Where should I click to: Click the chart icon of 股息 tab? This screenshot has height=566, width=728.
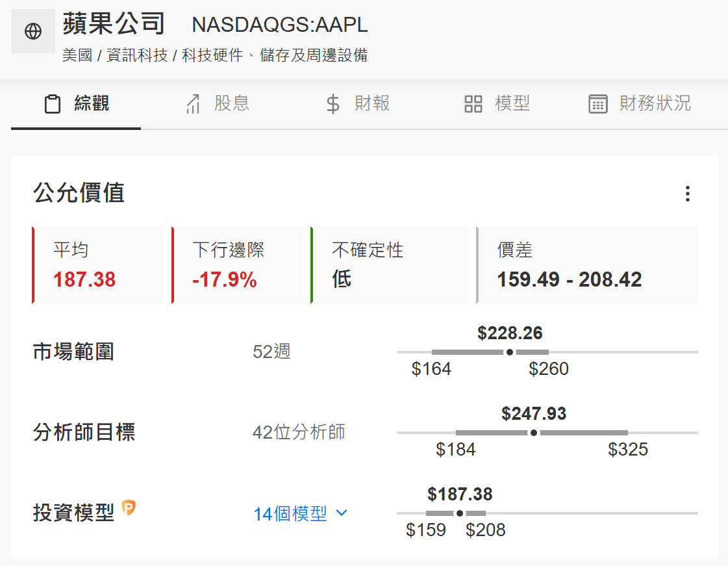193,104
